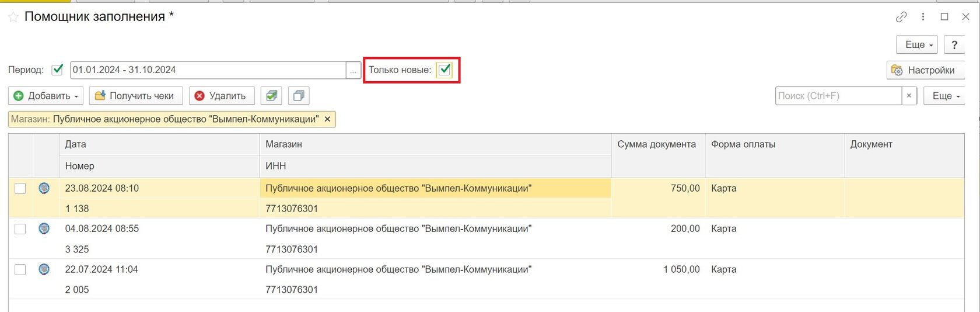Click receipt icon for 22.07.2024 row
The image size is (980, 312).
pyautogui.click(x=44, y=269)
